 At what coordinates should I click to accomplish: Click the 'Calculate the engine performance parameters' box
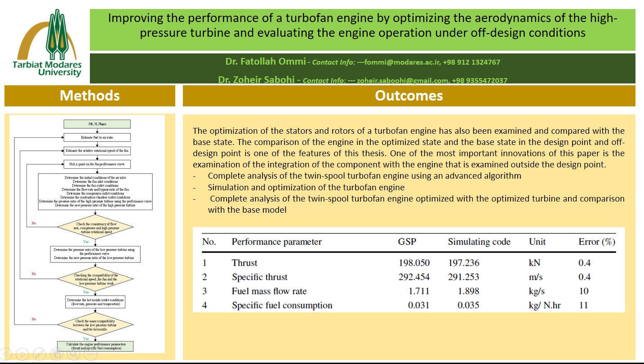[96, 346]
